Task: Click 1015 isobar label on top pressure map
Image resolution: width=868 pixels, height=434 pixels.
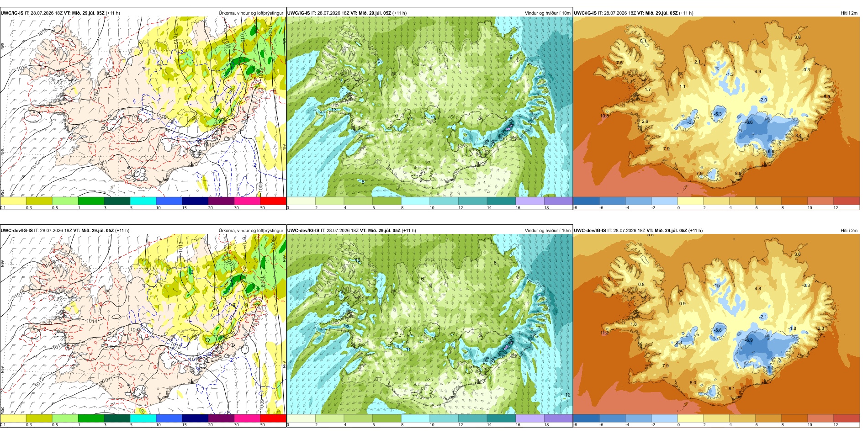Action: [22, 68]
